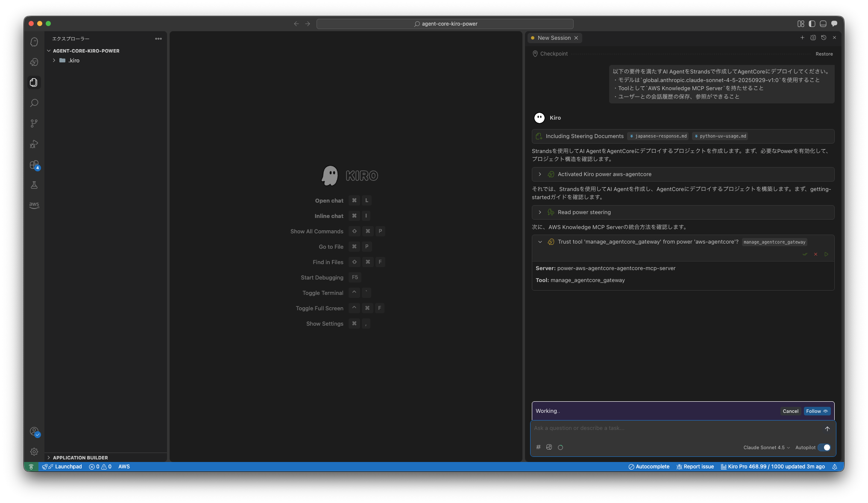This screenshot has height=503, width=868.
Task: Add context with the # icon
Action: [x=538, y=447]
